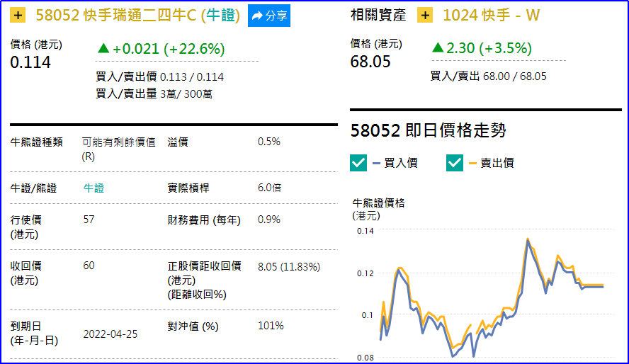This screenshot has width=629, height=364.
Task: Click the volume text 3萬/ 300萬
Action: pos(186,93)
